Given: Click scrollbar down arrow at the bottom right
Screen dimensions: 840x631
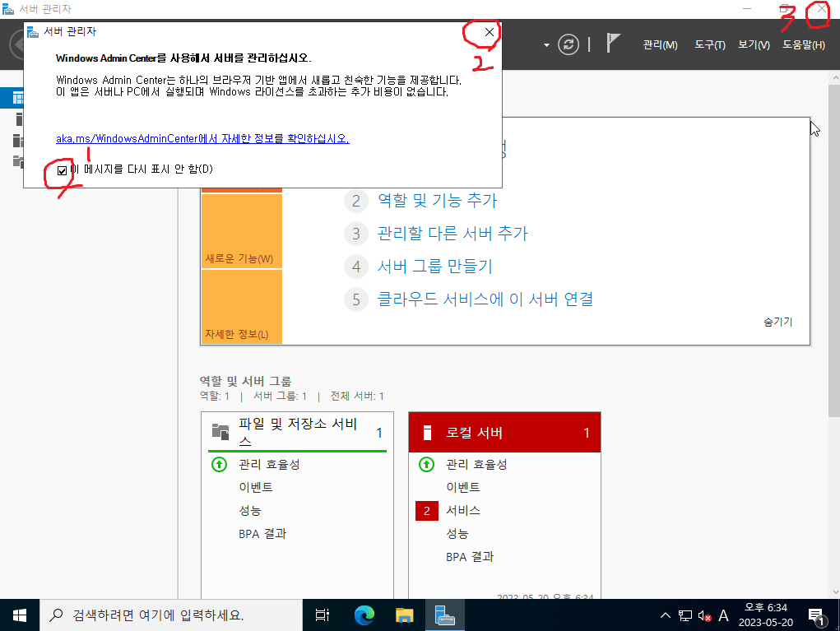Looking at the screenshot, I should (x=834, y=592).
